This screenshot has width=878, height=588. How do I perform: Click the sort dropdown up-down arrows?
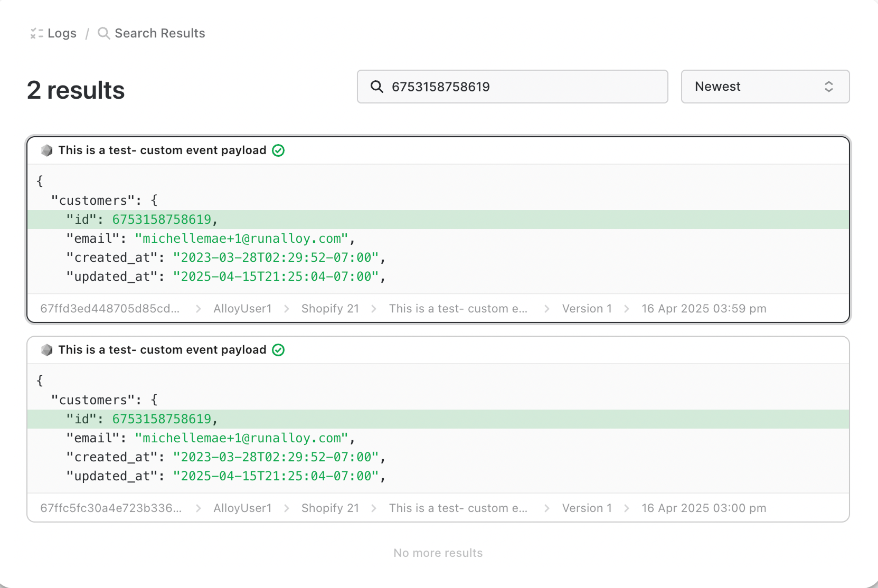[828, 87]
